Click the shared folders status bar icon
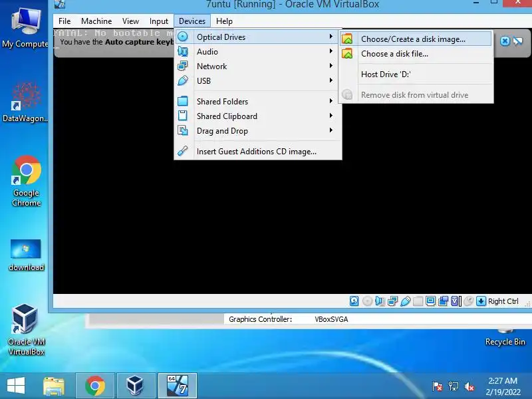532x399 pixels. pyautogui.click(x=418, y=301)
